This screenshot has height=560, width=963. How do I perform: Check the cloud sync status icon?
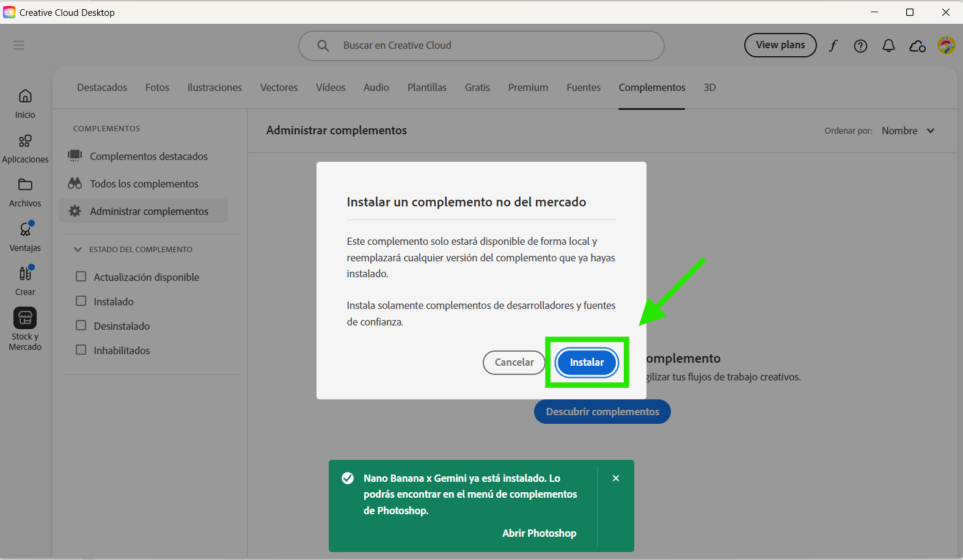point(917,46)
